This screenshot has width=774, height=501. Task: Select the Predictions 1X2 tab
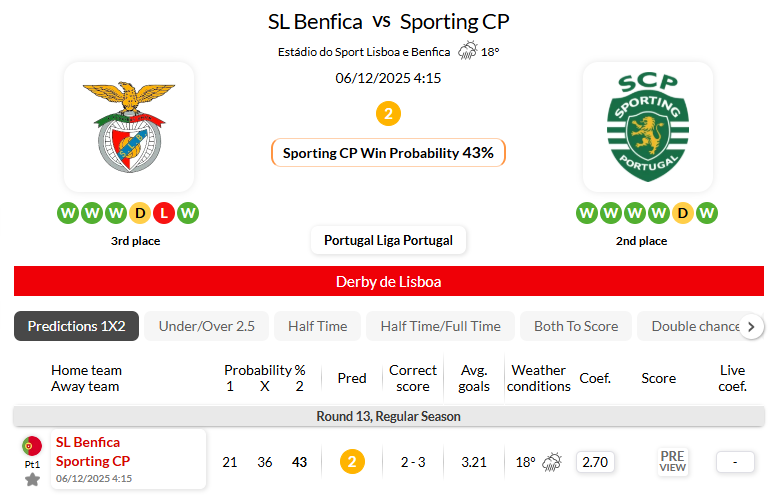76,326
